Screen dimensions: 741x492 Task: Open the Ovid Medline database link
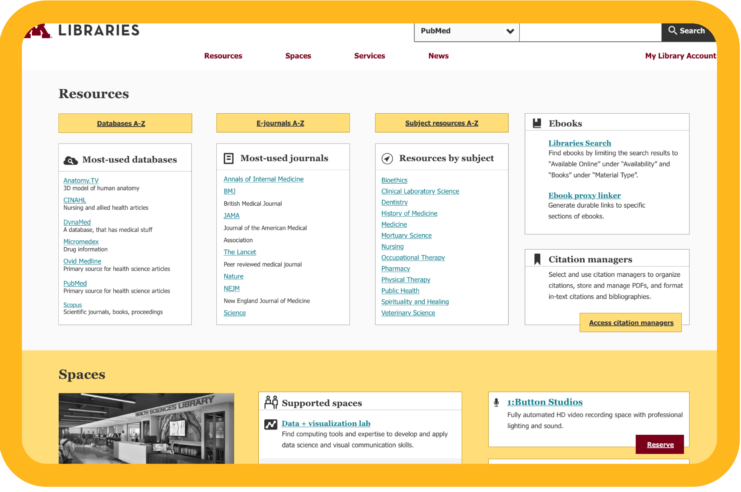pos(83,261)
